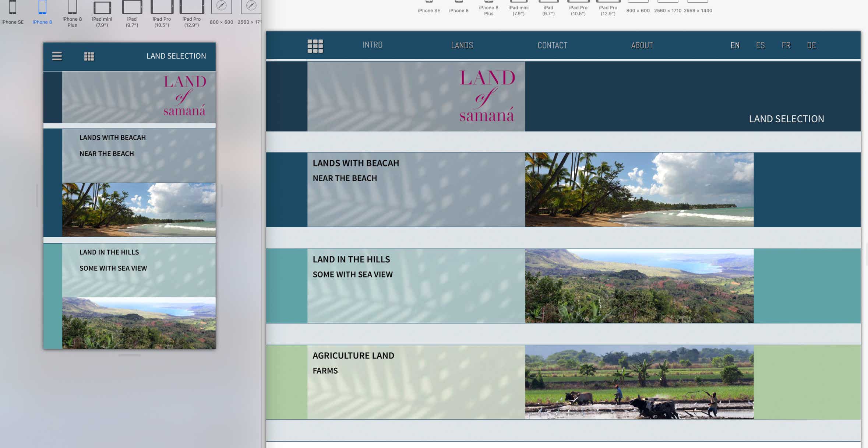Click 'LANDS WITH BEACAH' in mobile preview
This screenshot has height=448, width=868.
pyautogui.click(x=113, y=138)
